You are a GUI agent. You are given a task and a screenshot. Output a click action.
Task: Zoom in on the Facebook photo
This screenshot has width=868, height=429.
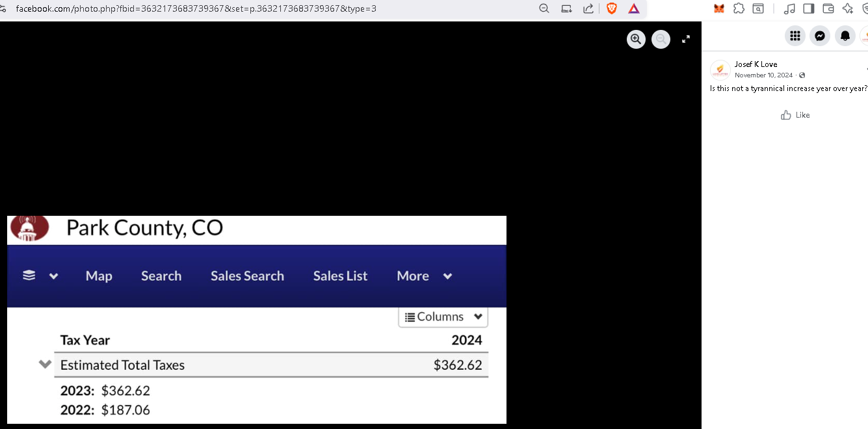[636, 39]
